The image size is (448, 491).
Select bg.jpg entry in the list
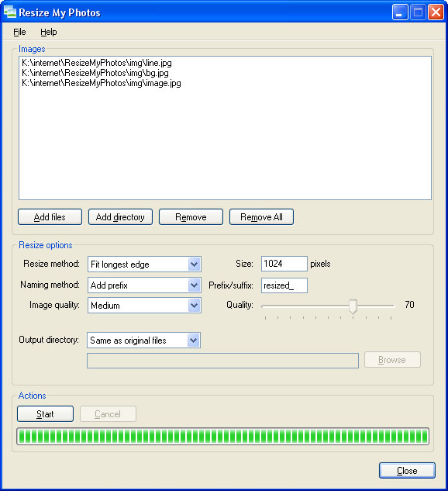(95, 73)
